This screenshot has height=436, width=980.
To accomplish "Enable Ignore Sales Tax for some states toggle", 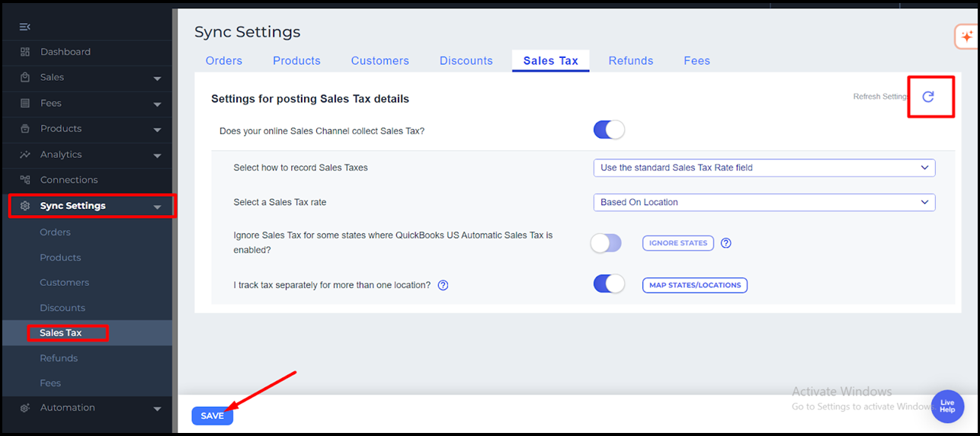I will [x=606, y=243].
